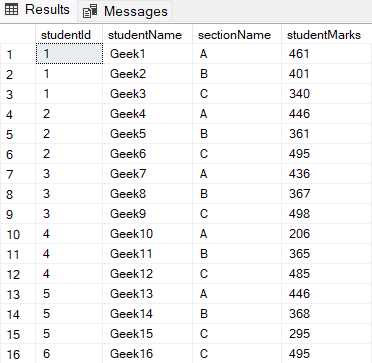The width and height of the screenshot is (372, 363).
Task: Select row header number 1
Action: tap(18, 54)
